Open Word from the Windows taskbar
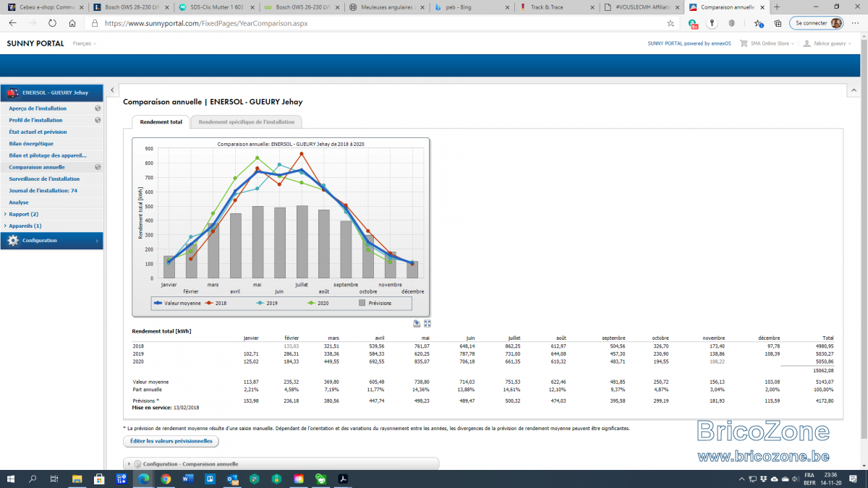 pos(188,479)
